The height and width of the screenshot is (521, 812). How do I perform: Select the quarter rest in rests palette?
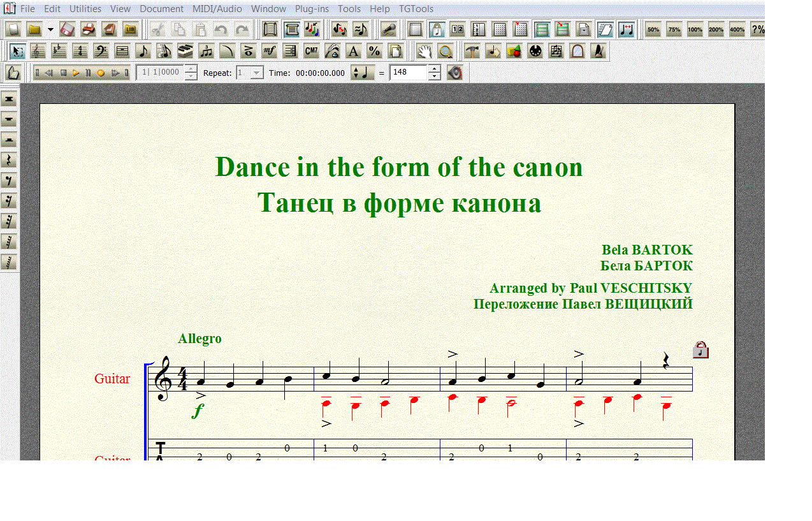tap(9, 160)
